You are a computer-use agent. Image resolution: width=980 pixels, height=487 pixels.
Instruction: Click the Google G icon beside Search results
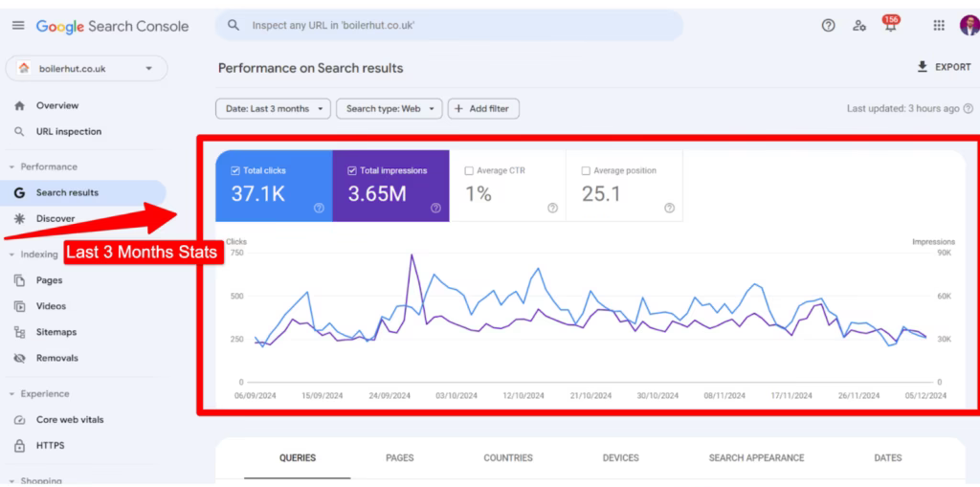(x=19, y=193)
